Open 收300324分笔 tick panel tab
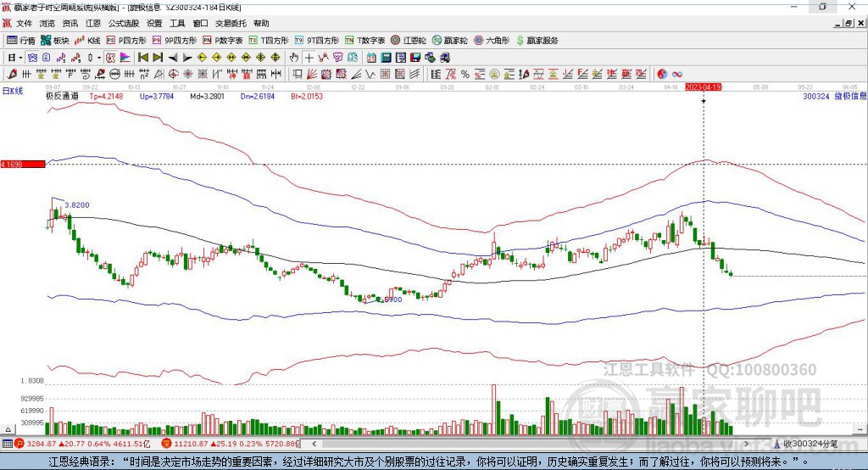868x470 pixels. [x=805, y=444]
